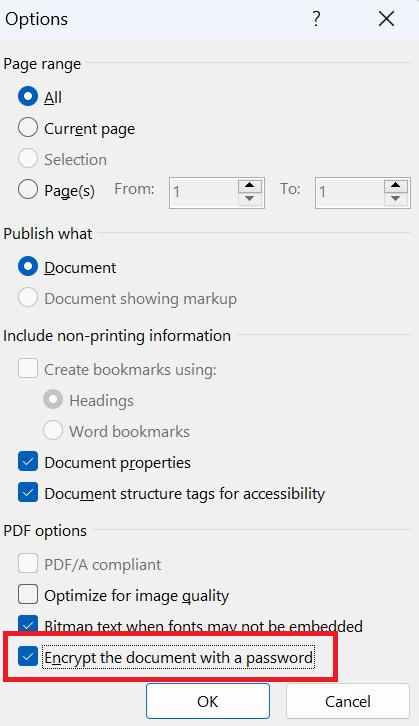Toggle Encrypt the document with a password
The height and width of the screenshot is (726, 419).
[x=28, y=657]
